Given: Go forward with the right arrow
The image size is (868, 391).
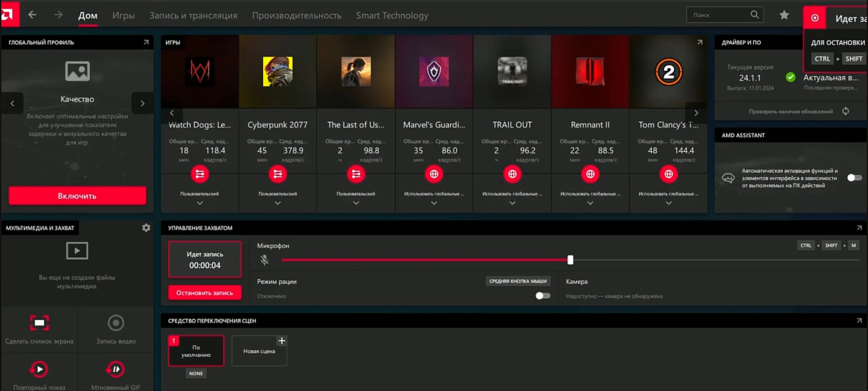Looking at the screenshot, I should coord(58,15).
